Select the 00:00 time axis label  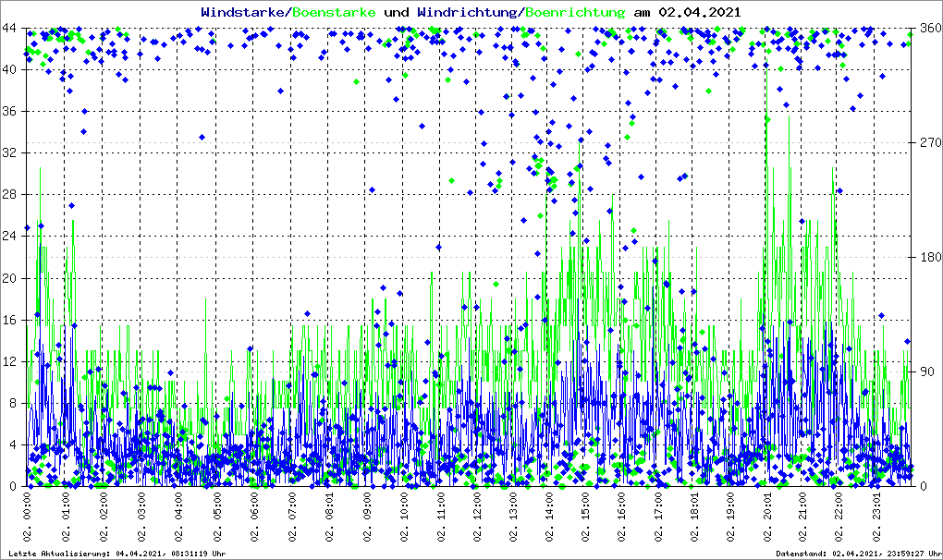pos(29,518)
